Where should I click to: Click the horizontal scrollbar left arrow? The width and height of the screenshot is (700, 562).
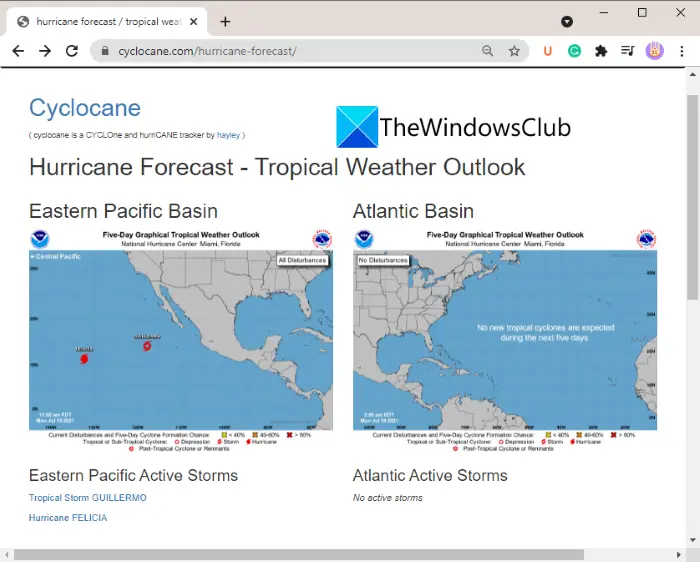click(x=7, y=555)
